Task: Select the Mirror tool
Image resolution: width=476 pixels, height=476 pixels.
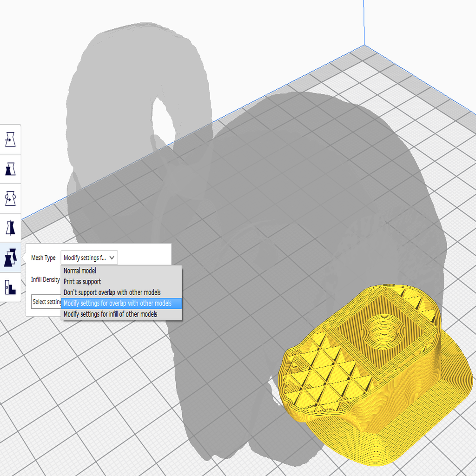Action: pyautogui.click(x=10, y=228)
